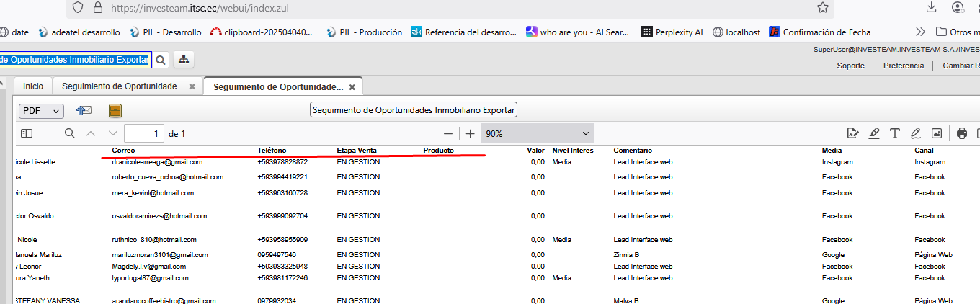
Task: Click the PDF zoom in plus button
Action: 471,133
